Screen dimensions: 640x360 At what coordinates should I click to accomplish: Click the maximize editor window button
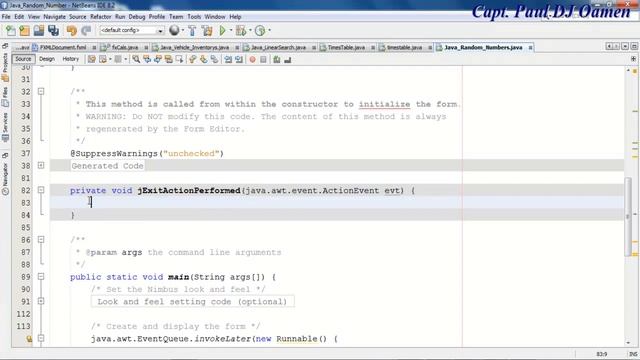pos(634,47)
